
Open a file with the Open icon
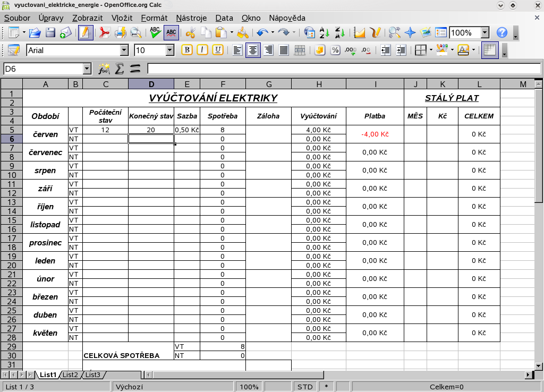click(x=35, y=32)
